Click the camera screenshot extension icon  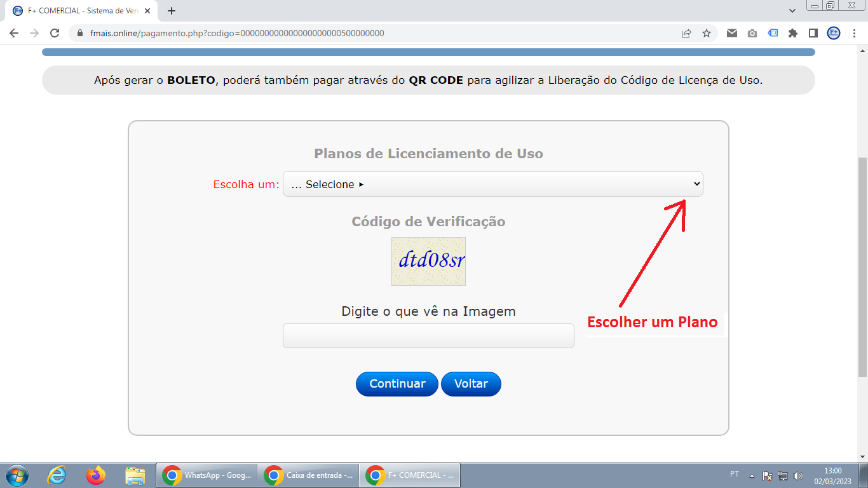(752, 33)
